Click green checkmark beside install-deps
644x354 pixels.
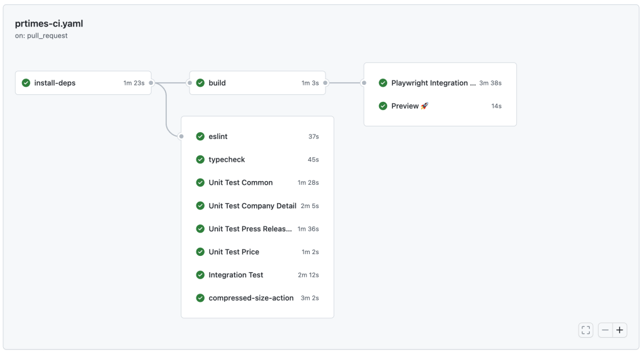(26, 83)
